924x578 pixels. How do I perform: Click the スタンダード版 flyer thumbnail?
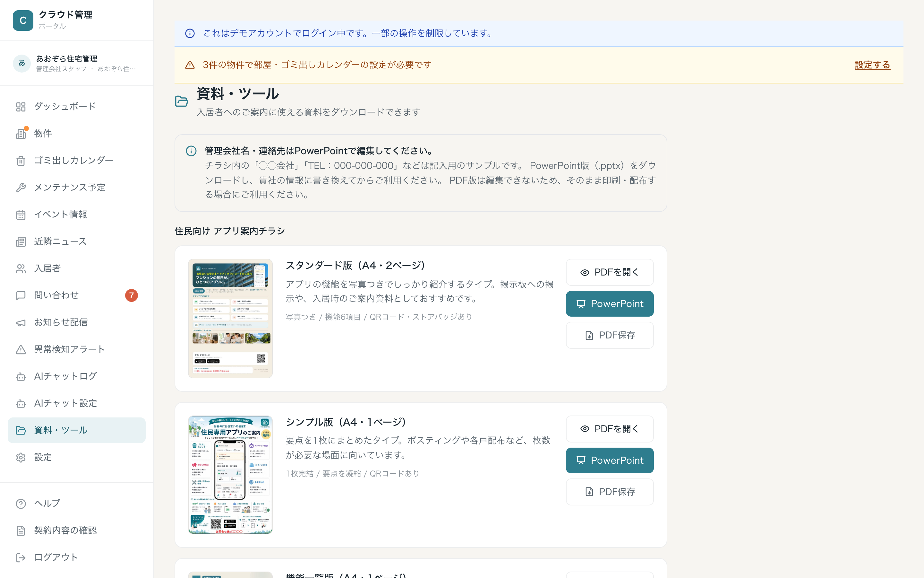coord(230,319)
